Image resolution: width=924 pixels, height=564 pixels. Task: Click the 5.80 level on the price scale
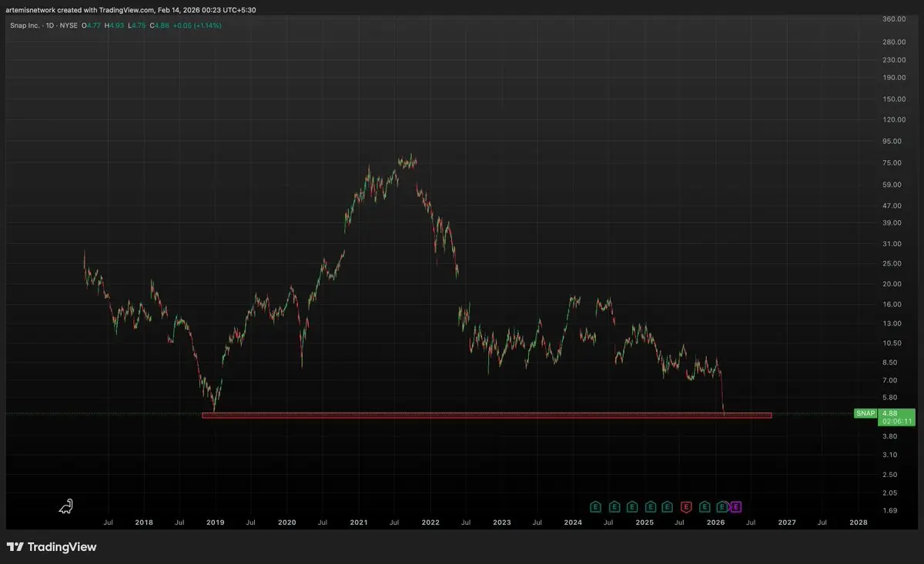[890, 397]
